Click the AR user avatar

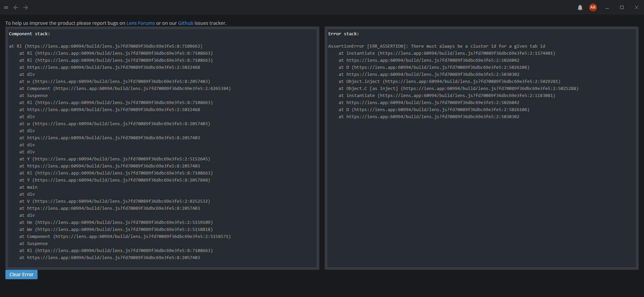click(x=593, y=7)
